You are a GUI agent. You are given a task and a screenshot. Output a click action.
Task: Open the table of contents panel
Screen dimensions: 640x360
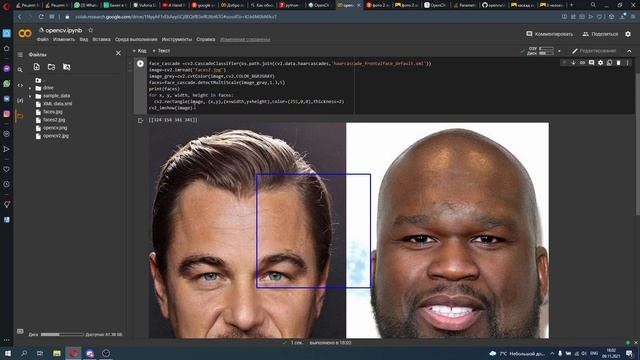[x=20, y=54]
